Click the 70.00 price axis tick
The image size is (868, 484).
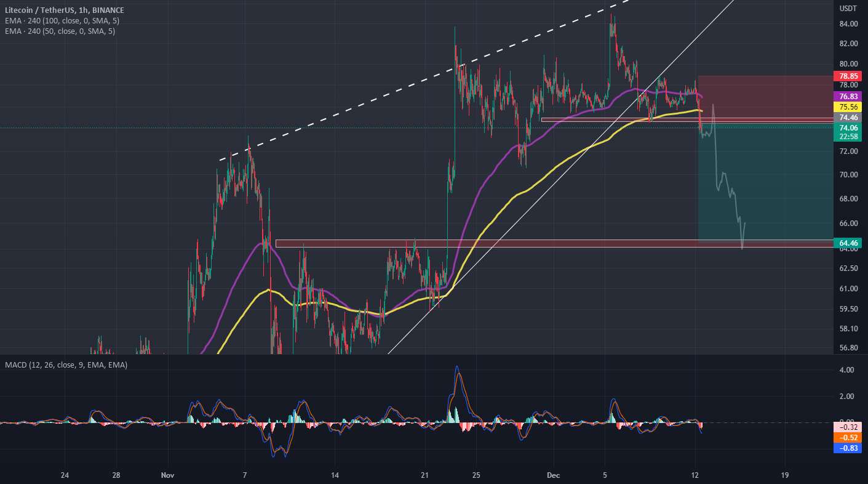pos(848,175)
